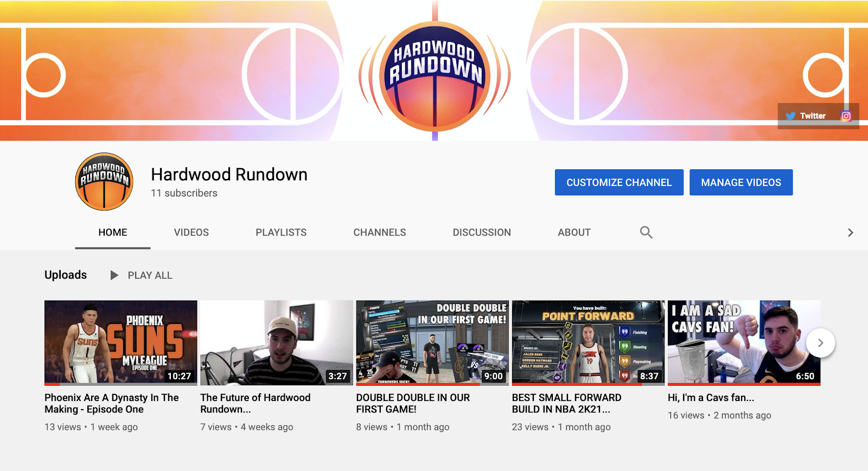868x471 pixels.
Task: Show more tabs with right chevron
Action: click(x=850, y=232)
